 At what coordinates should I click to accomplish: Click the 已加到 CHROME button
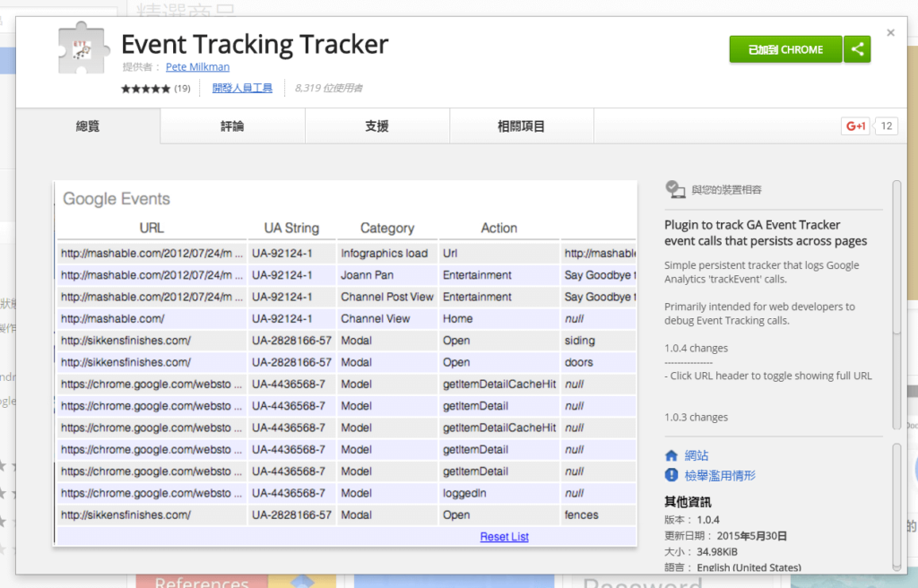785,49
